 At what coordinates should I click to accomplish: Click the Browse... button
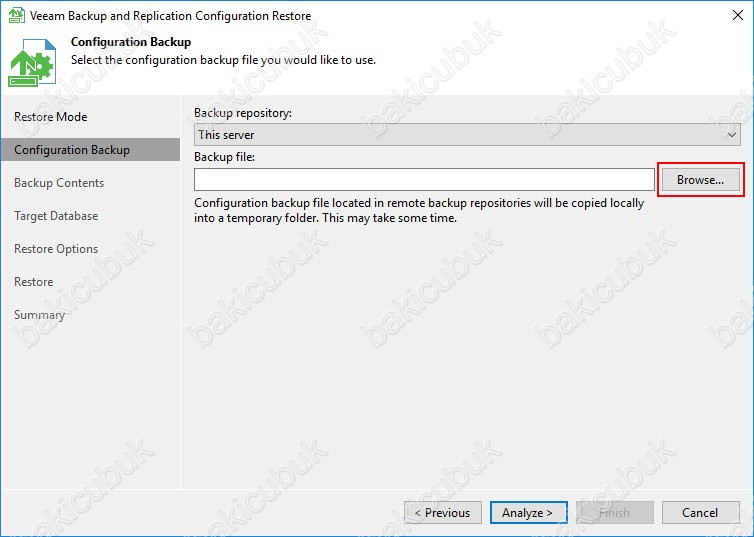click(x=701, y=180)
